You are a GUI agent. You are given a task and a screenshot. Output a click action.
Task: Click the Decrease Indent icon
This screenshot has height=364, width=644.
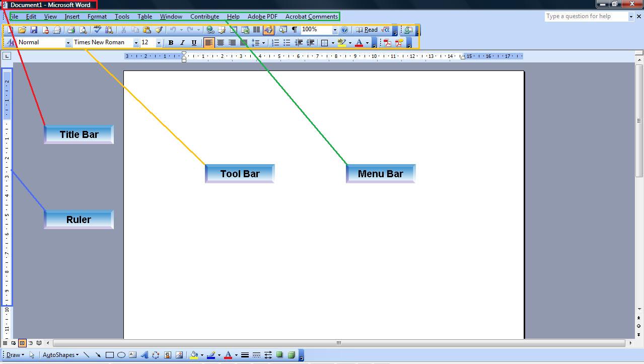point(299,43)
